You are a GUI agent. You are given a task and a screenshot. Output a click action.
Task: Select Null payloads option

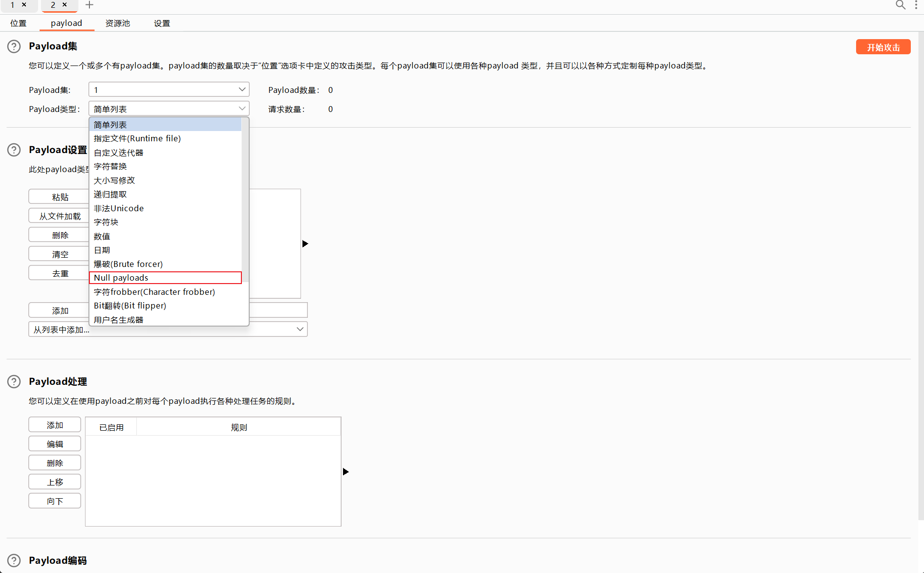coord(166,278)
